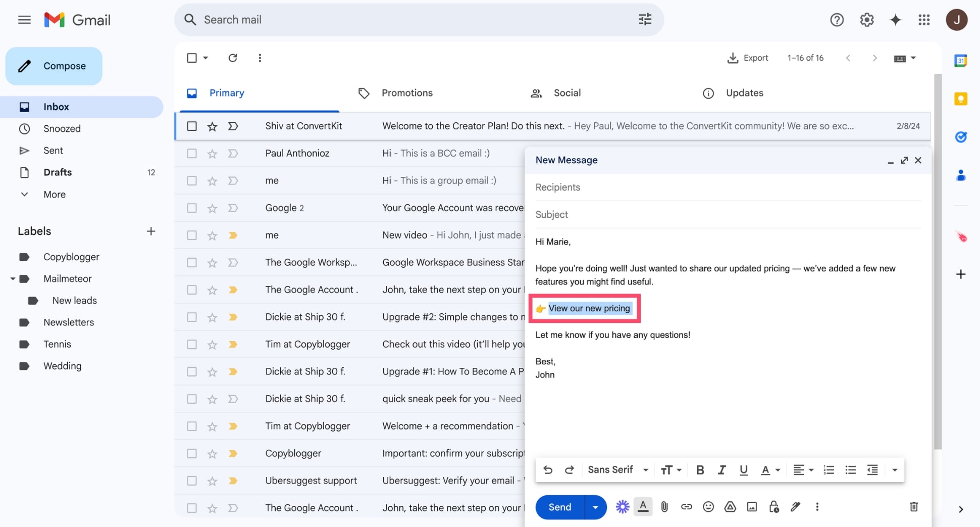Check the Google 2 email checkbox
The width and height of the screenshot is (980, 527).
(x=191, y=208)
